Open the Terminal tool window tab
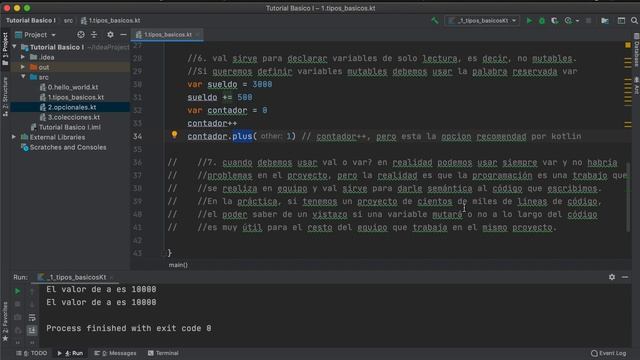640x360 pixels. [x=163, y=353]
